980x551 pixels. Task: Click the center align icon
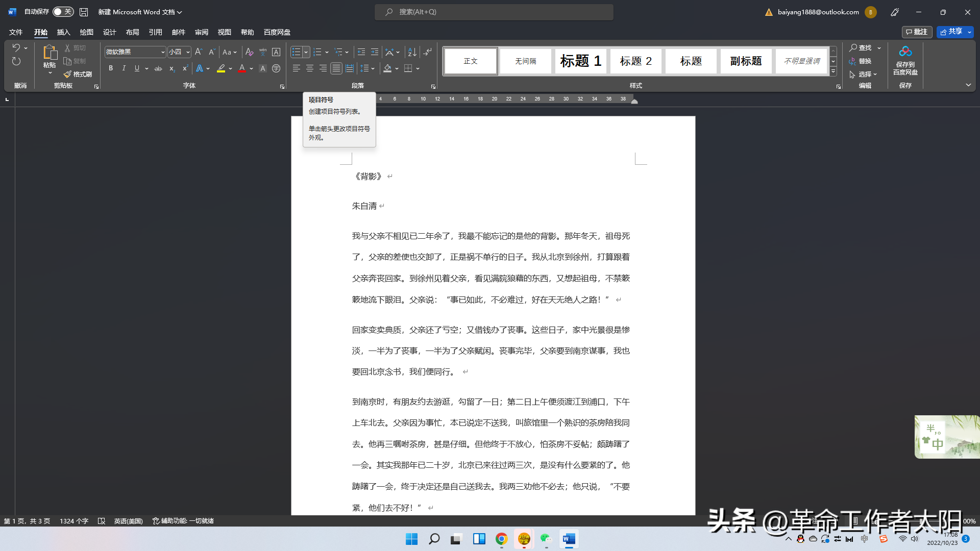[310, 68]
